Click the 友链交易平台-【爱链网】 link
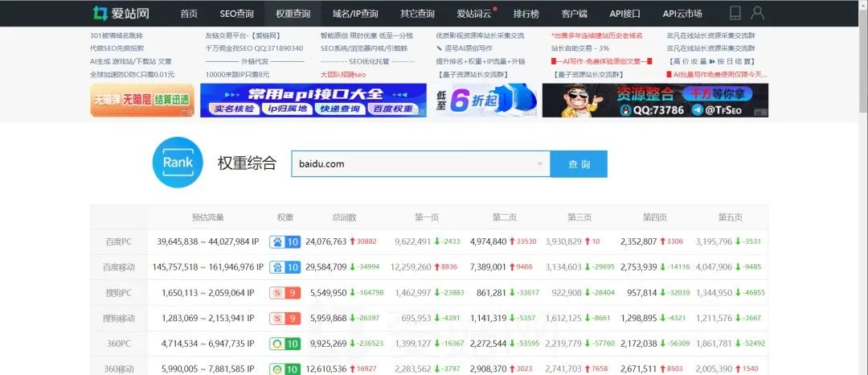 243,35
